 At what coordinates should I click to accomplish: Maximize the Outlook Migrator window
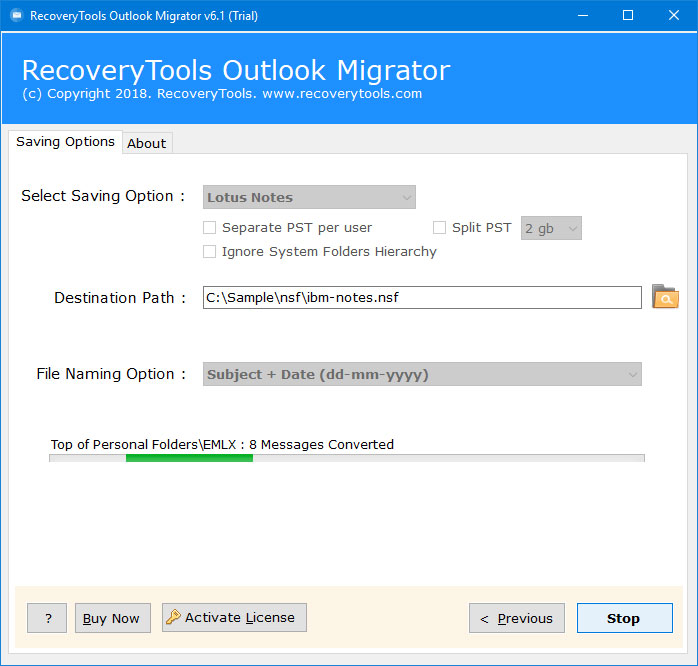click(628, 16)
